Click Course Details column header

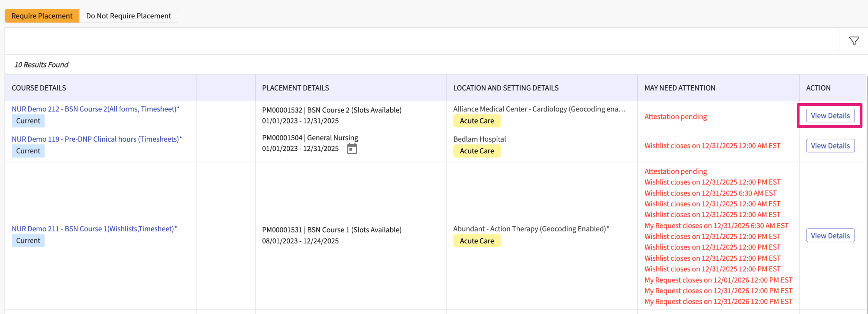(x=39, y=88)
